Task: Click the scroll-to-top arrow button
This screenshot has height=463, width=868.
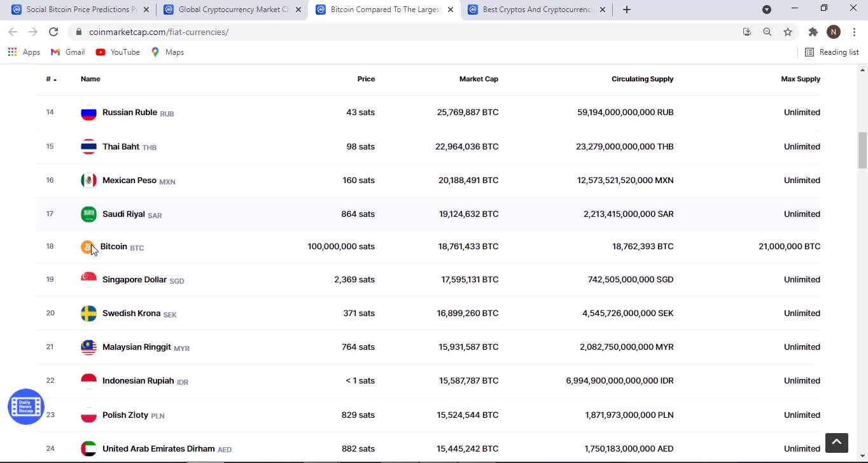Action: pos(836,442)
